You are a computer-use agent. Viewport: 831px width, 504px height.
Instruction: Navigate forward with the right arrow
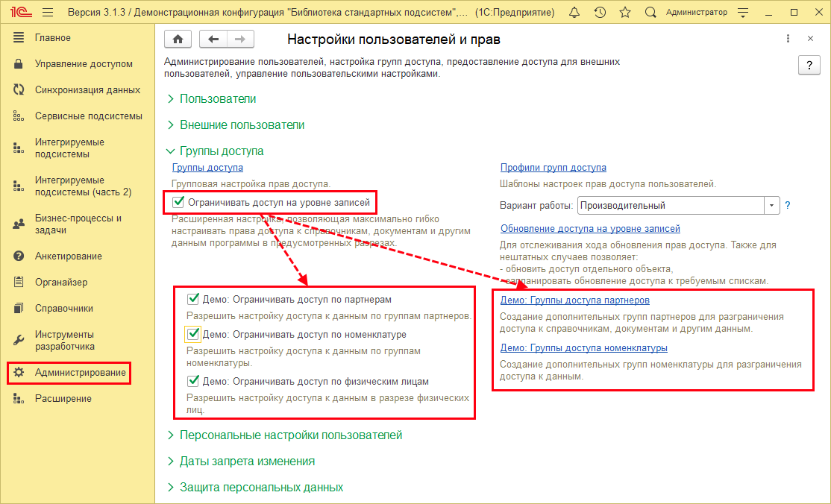coord(240,39)
